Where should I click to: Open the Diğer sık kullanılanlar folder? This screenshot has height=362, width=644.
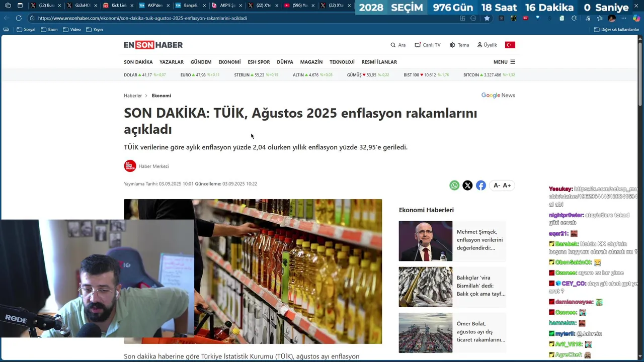tap(616, 30)
